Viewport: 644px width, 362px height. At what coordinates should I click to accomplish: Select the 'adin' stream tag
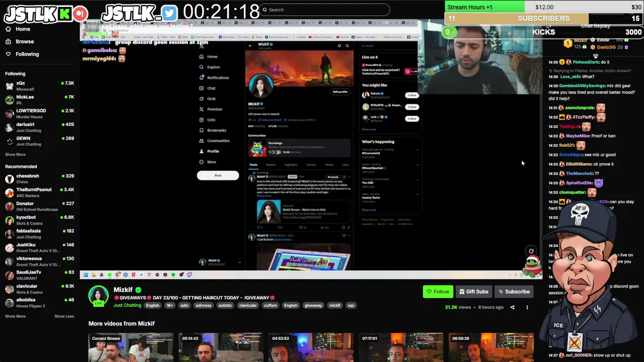185,305
